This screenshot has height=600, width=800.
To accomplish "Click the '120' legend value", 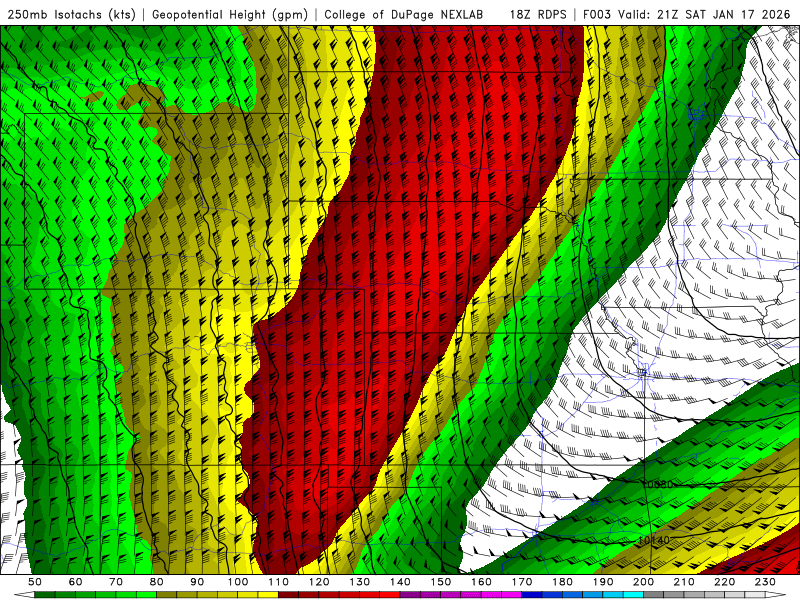I will pyautogui.click(x=319, y=582).
